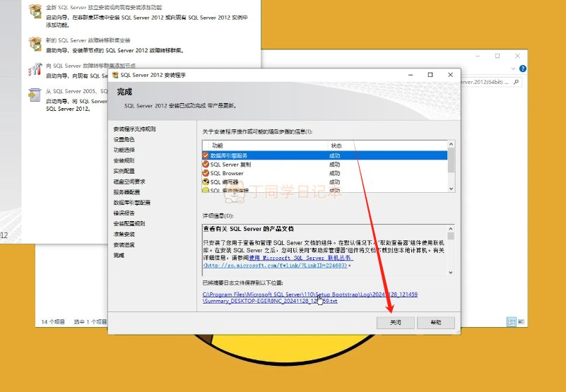Open the 使用 Microsoft SQL Server 联机丛书 link

point(301,258)
